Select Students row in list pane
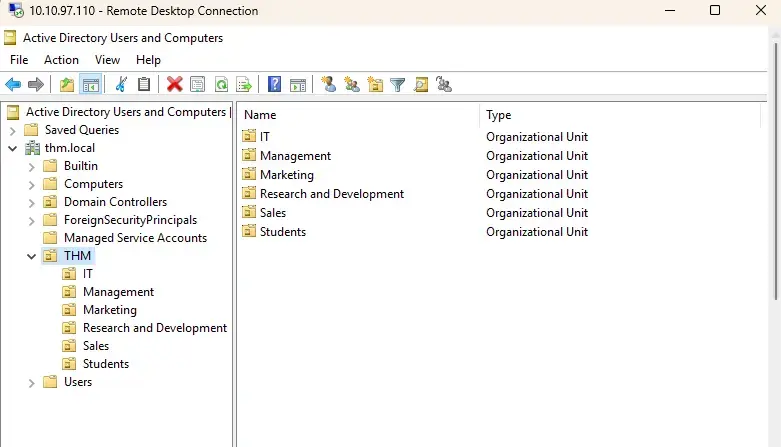Image resolution: width=781 pixels, height=447 pixels. (x=283, y=231)
